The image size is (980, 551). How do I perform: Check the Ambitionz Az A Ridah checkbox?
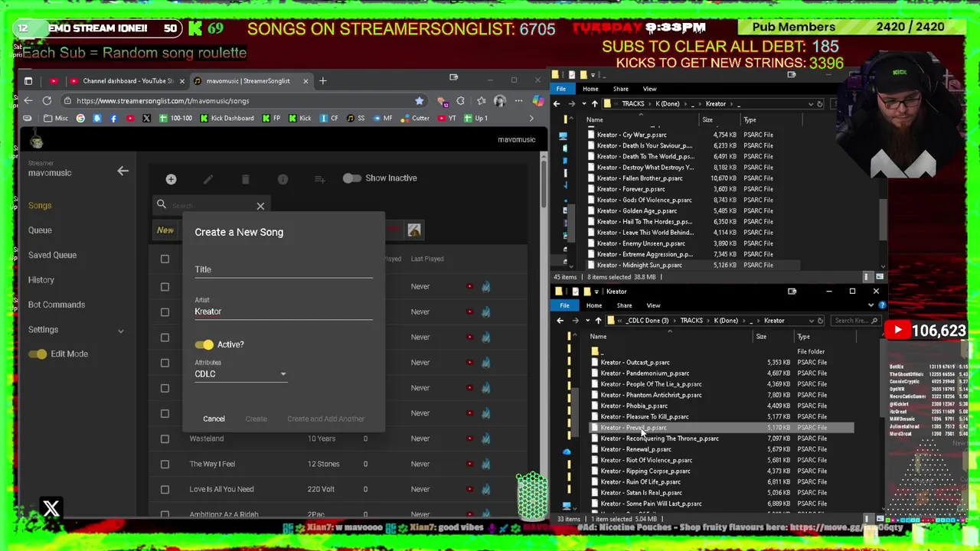165,514
